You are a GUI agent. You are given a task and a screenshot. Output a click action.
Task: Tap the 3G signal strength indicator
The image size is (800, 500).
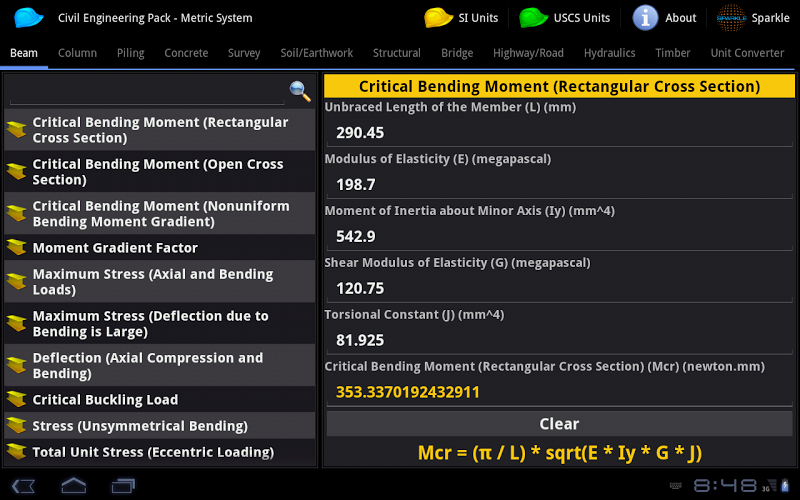pyautogui.click(x=769, y=485)
